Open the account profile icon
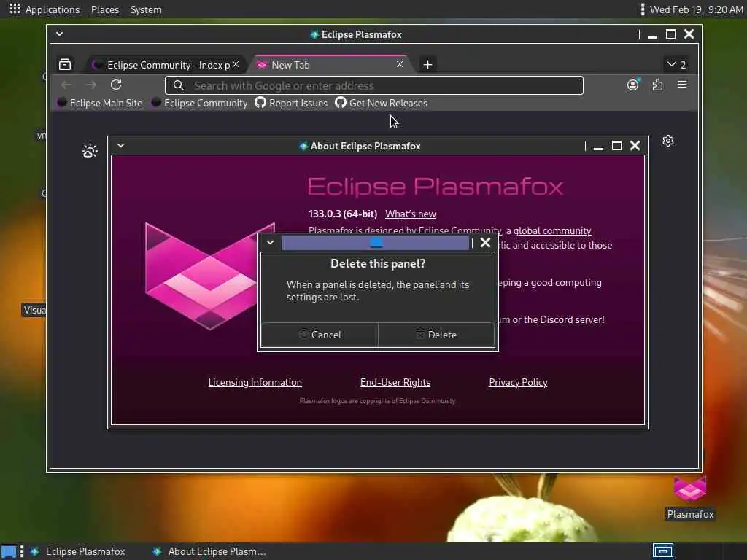Viewport: 747px width, 560px height. pos(632,85)
